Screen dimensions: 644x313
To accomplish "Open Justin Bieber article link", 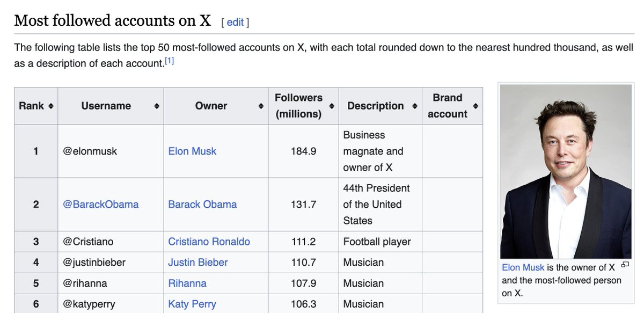I will point(198,263).
